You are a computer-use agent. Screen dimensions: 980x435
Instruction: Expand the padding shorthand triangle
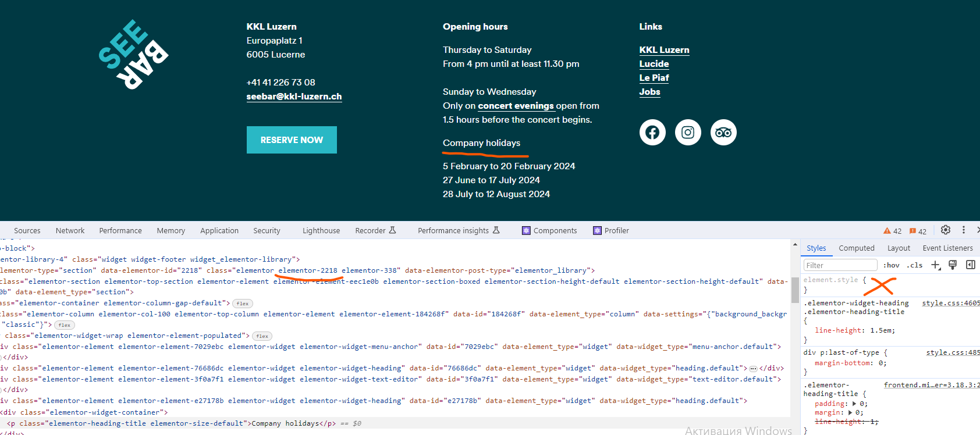click(854, 404)
